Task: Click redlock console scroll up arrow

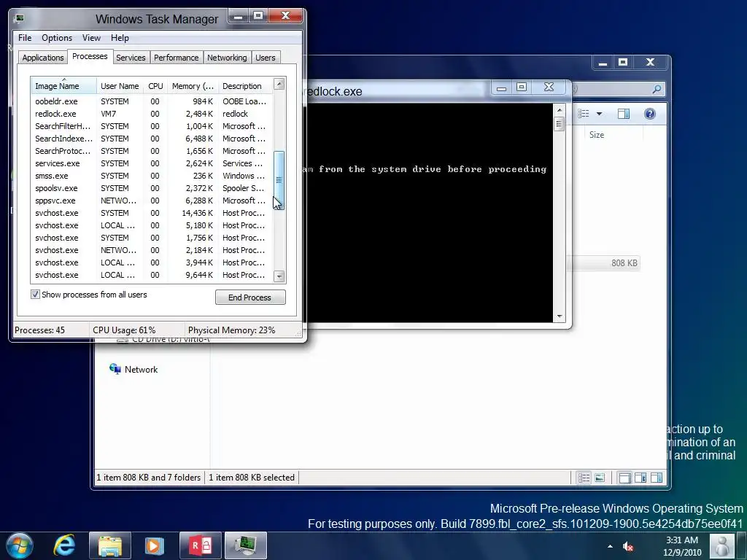Action: [560, 111]
